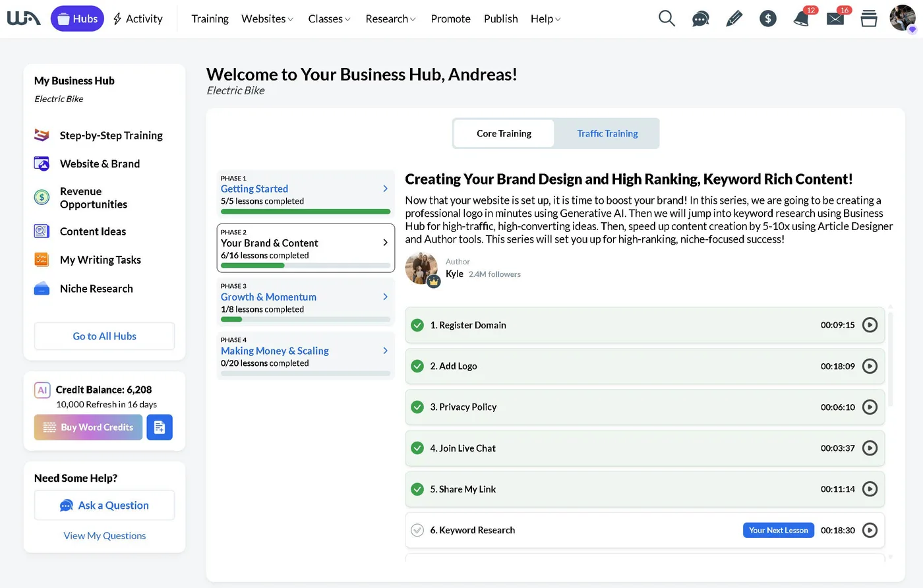This screenshot has width=923, height=588.
Task: Click author Kyle's profile photo
Action: click(422, 269)
